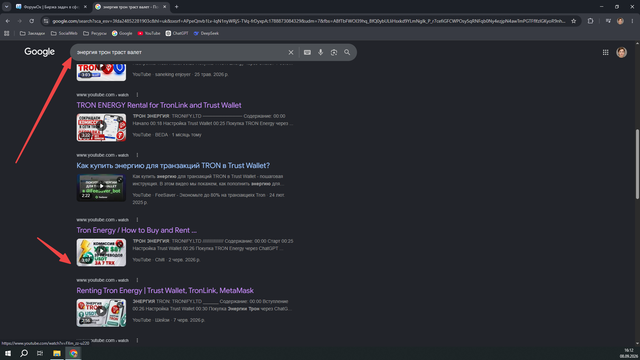Play the 'Tron Energy / How to Buy' thumbnail
Screen dimensions: 640x360
click(101, 252)
